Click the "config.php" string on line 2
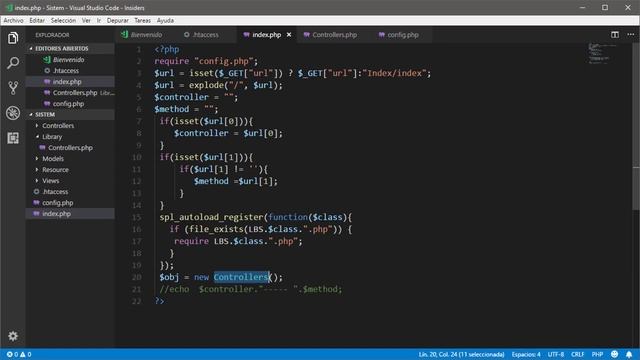 click(224, 61)
